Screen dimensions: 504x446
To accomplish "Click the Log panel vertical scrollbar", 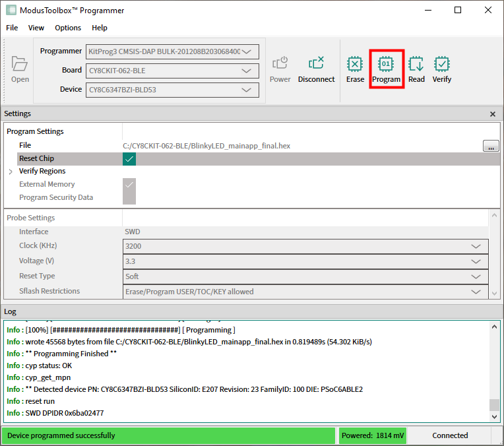I will pos(495,369).
